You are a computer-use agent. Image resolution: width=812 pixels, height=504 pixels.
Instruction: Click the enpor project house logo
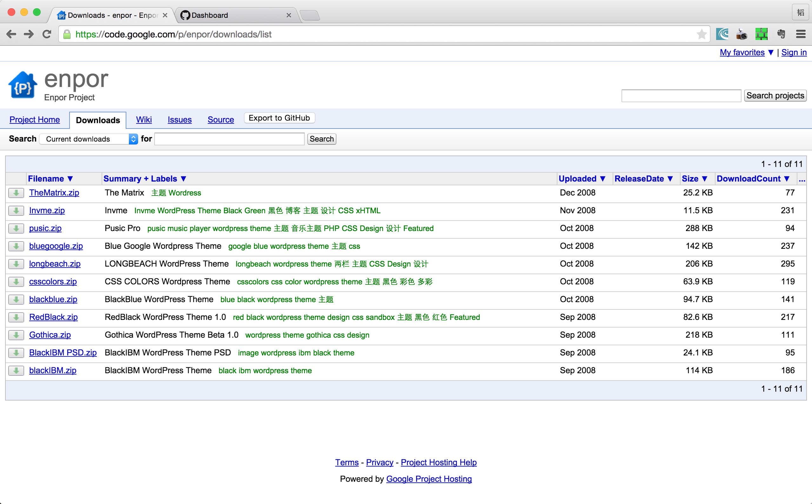(x=23, y=85)
